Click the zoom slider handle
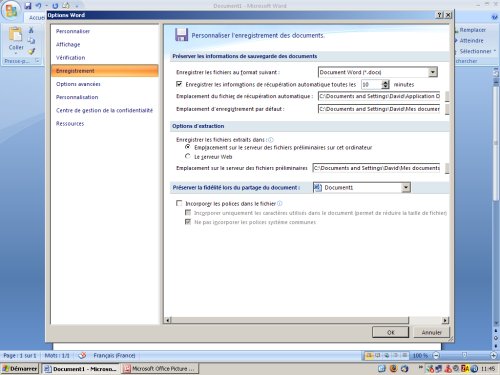500x375 pixels. [x=464, y=355]
